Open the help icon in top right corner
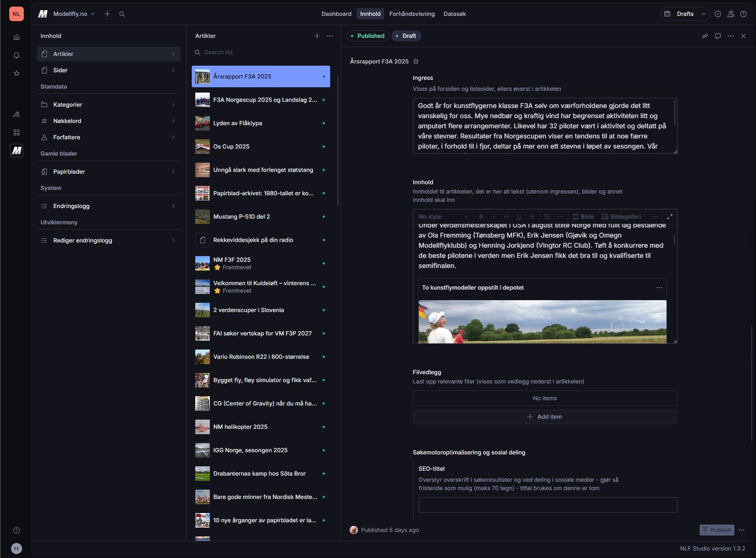Image resolution: width=756 pixels, height=558 pixels. point(743,14)
